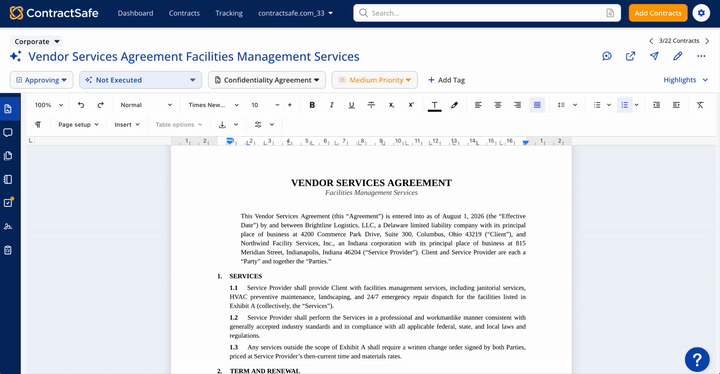Screen dimensions: 720x374
Task: Click the settings gear in top bar
Action: (701, 13)
